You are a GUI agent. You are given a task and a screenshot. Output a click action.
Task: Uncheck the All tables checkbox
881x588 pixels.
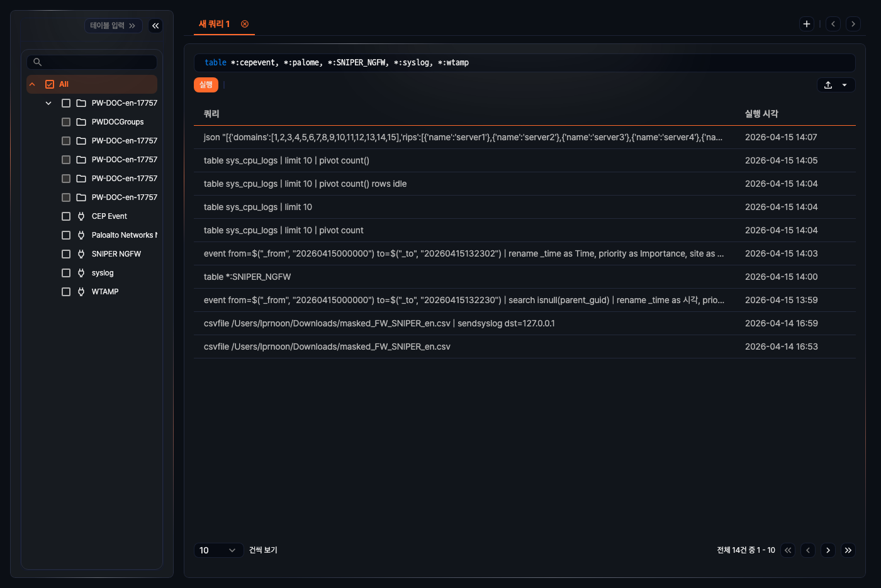click(x=50, y=84)
